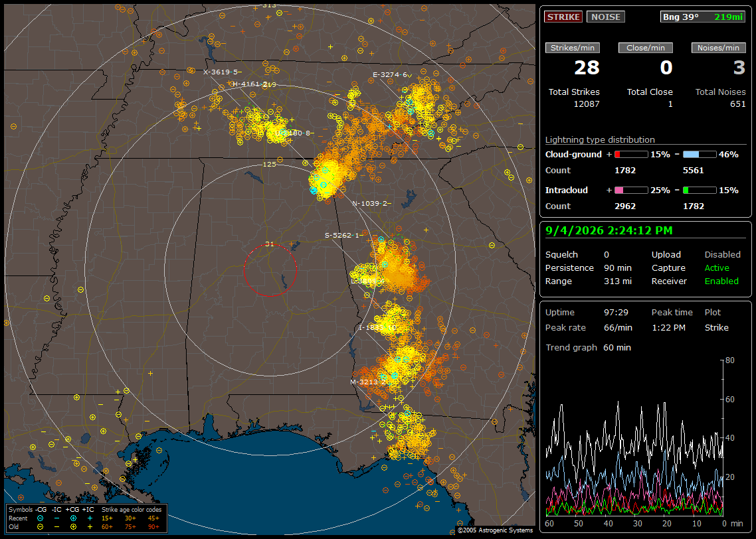Click the green negative intracloud percentage bar
756x539 pixels.
point(700,191)
